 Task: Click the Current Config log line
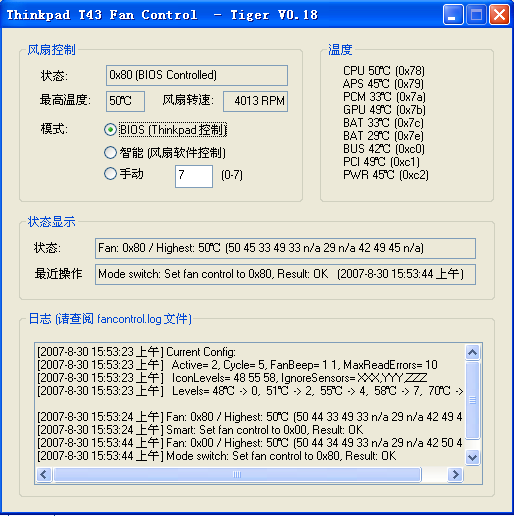[x=136, y=352]
